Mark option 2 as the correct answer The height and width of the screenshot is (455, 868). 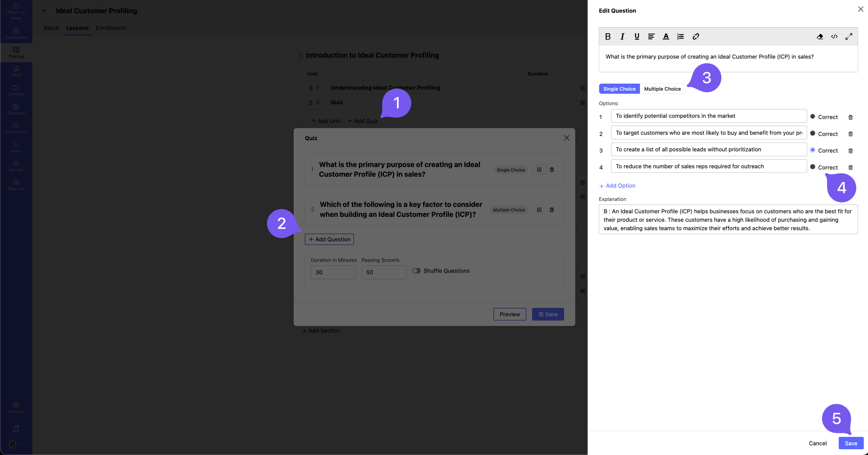(x=813, y=133)
